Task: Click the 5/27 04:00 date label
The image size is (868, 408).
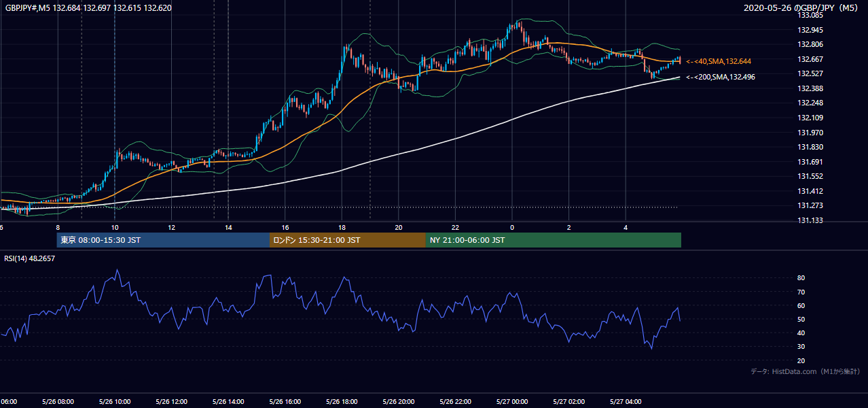Action: (626, 402)
